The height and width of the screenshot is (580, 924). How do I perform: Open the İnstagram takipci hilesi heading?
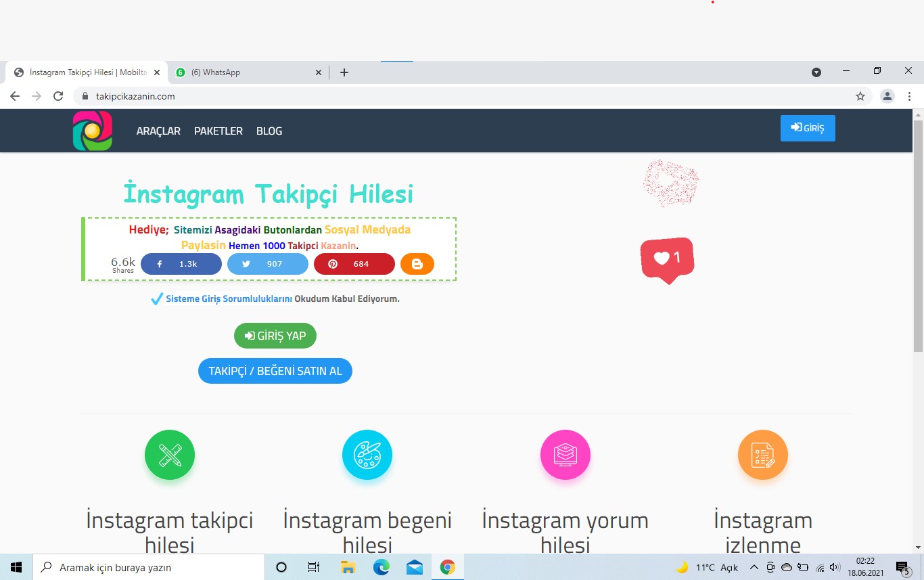click(x=170, y=533)
